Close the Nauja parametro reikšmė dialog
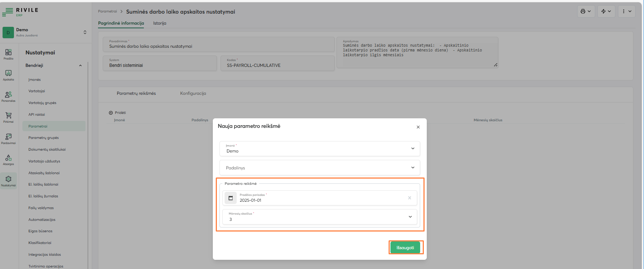 (418, 127)
